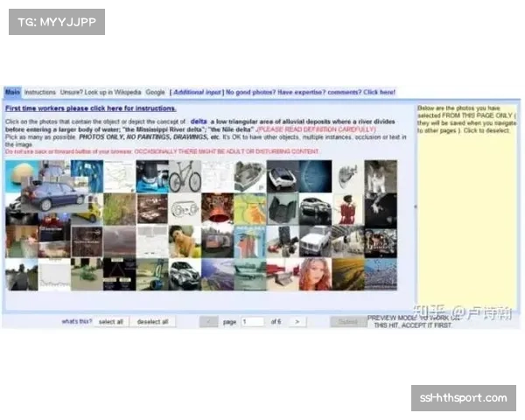Screen dimensions: 525x420
Task: Open the Instructions tab
Action: click(x=39, y=92)
